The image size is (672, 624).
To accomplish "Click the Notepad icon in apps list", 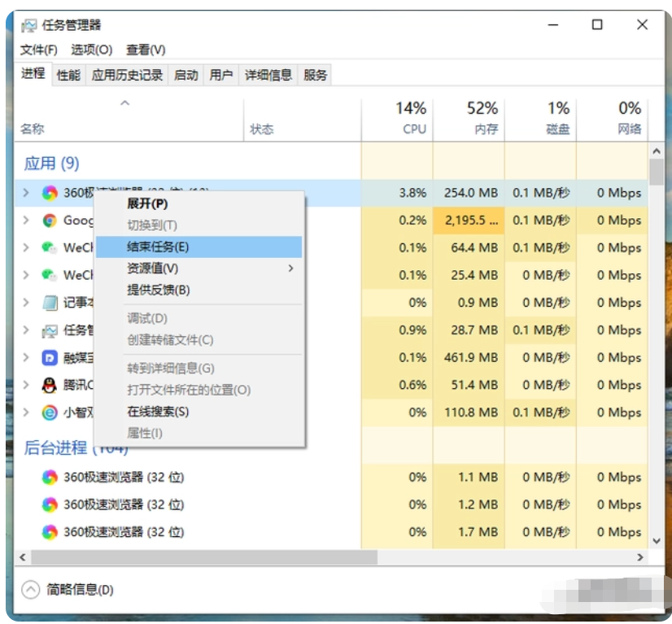I will (50, 303).
